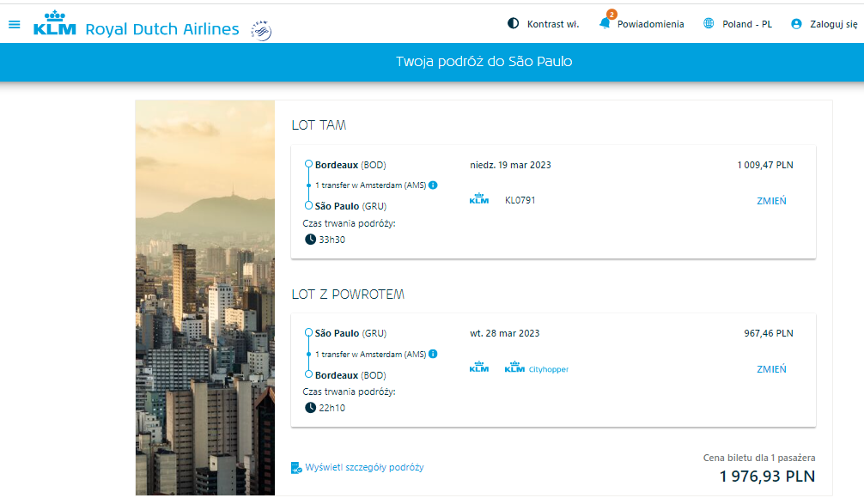Click the Powiadomienia label
This screenshot has width=864, height=504.
[650, 24]
